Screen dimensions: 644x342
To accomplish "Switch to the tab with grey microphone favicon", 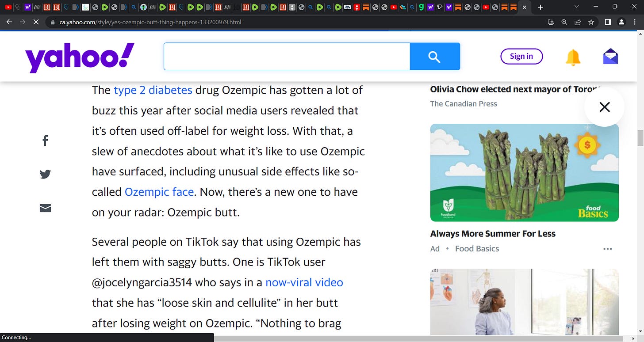I will point(292,7).
